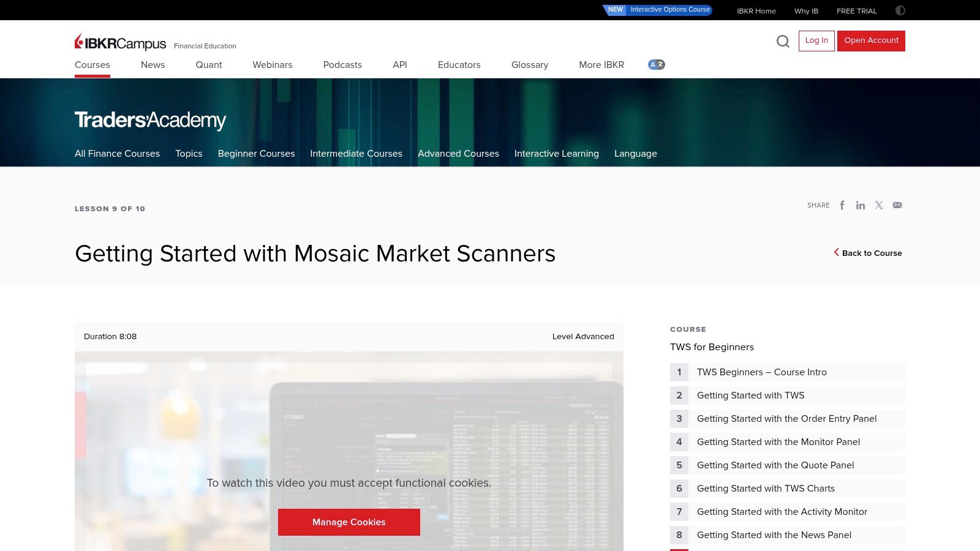Select Intermediate Courses
Viewport: 980px width, 551px height.
tap(356, 154)
